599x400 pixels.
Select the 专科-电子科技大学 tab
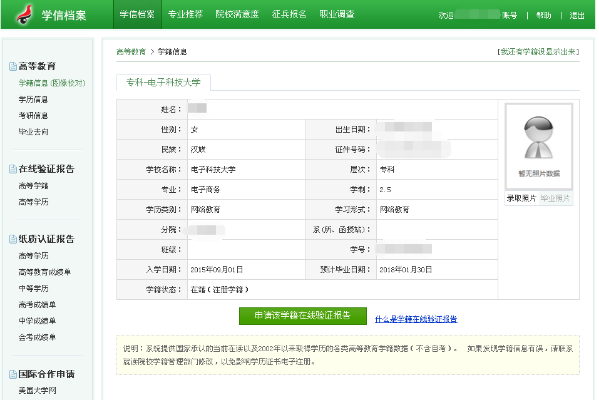click(163, 83)
